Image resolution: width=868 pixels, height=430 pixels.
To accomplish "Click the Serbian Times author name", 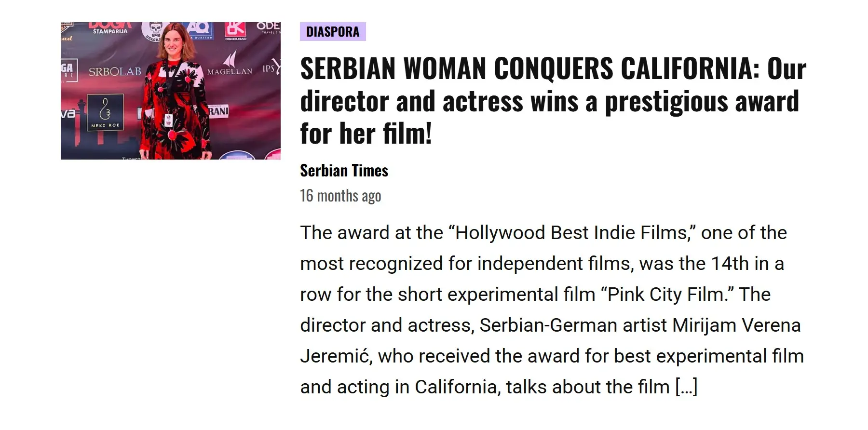I will [344, 171].
